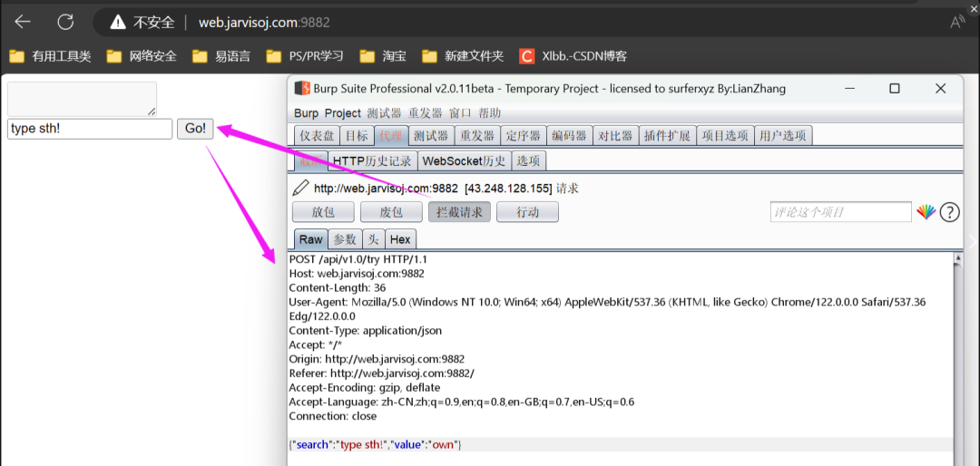Image resolution: width=980 pixels, height=466 pixels.
Task: Open the 网络安全 bookmark folder
Action: (142, 57)
